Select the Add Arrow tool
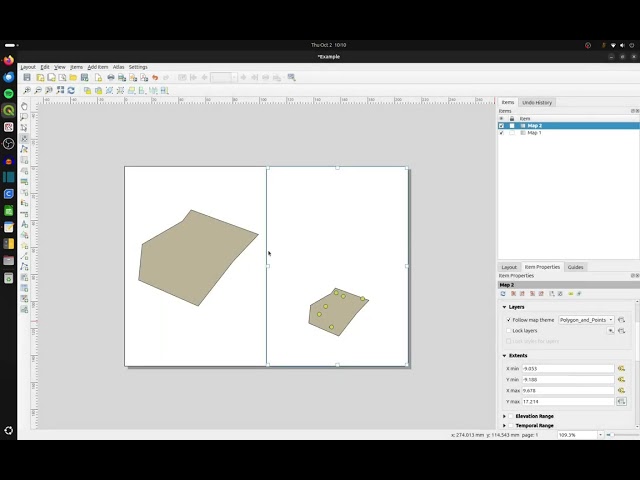640x480 pixels. 24,256
